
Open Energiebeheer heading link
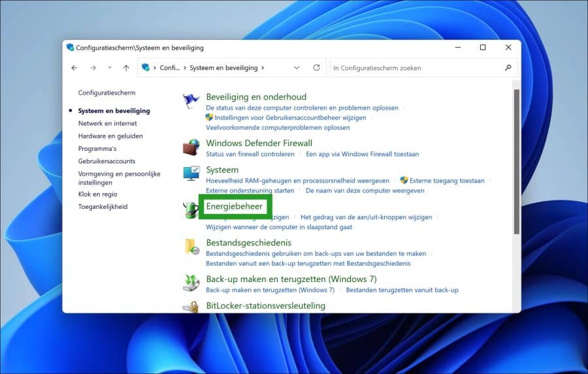click(x=235, y=206)
